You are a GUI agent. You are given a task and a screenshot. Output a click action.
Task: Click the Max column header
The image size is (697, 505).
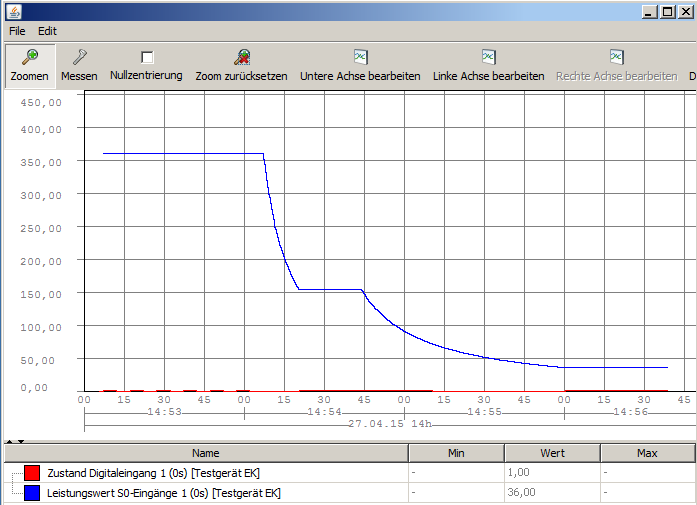[647, 453]
